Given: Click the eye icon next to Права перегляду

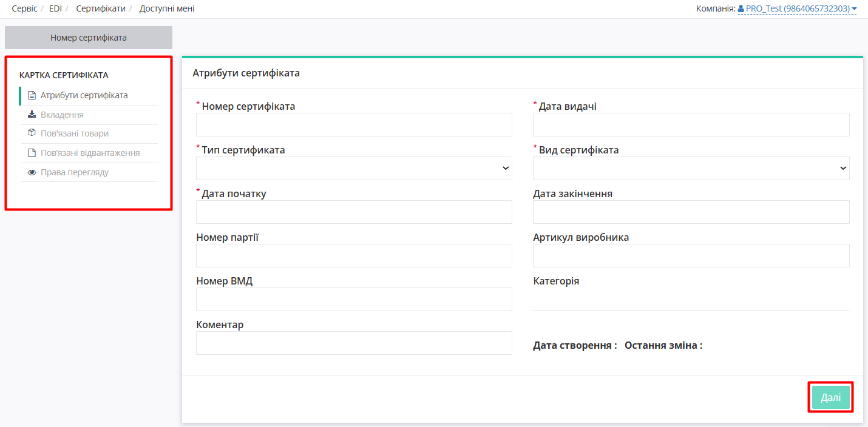Looking at the screenshot, I should point(32,172).
